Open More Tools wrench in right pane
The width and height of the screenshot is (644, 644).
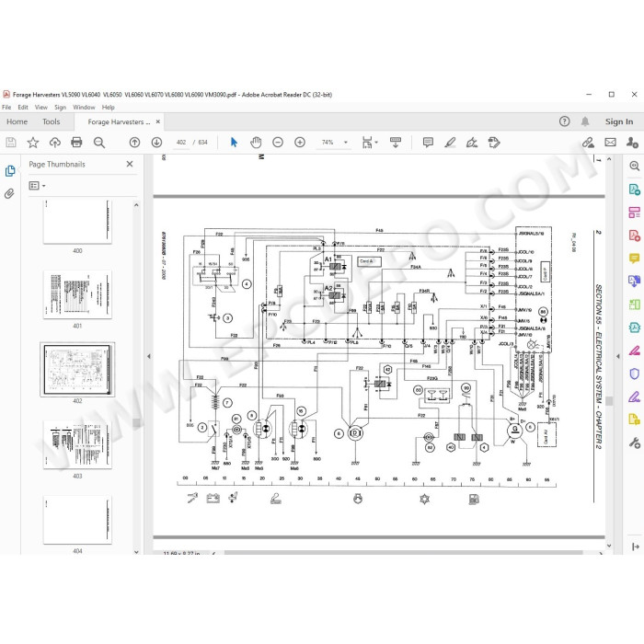[634, 443]
